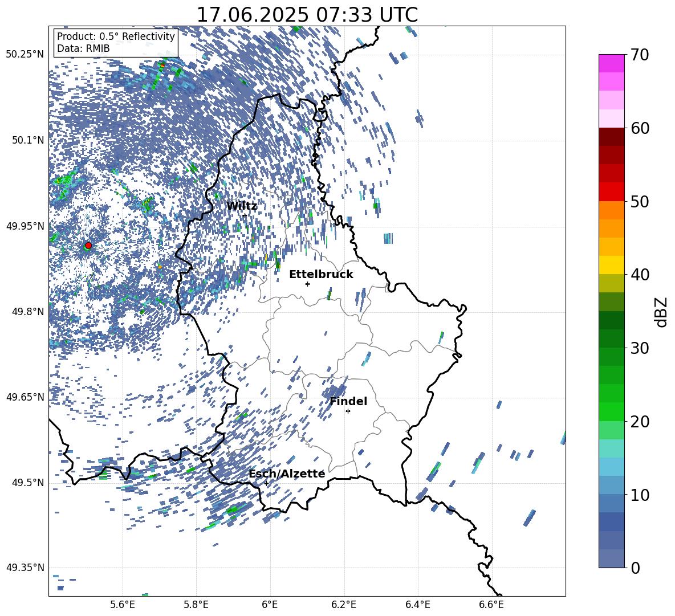Image resolution: width=675 pixels, height=616 pixels.
Task: Click the title 17.06.2025 07:33 UTC
Action: [x=307, y=15]
